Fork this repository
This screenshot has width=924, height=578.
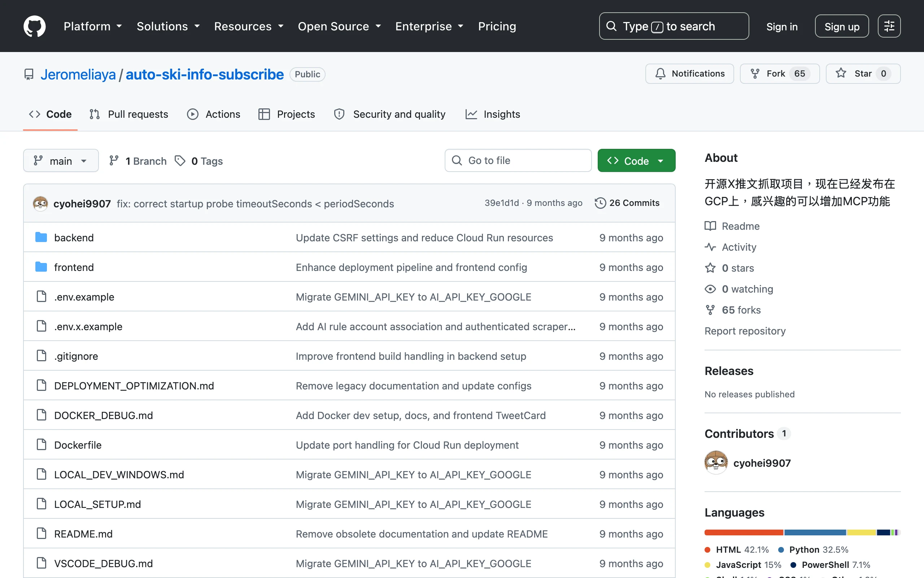click(x=780, y=73)
